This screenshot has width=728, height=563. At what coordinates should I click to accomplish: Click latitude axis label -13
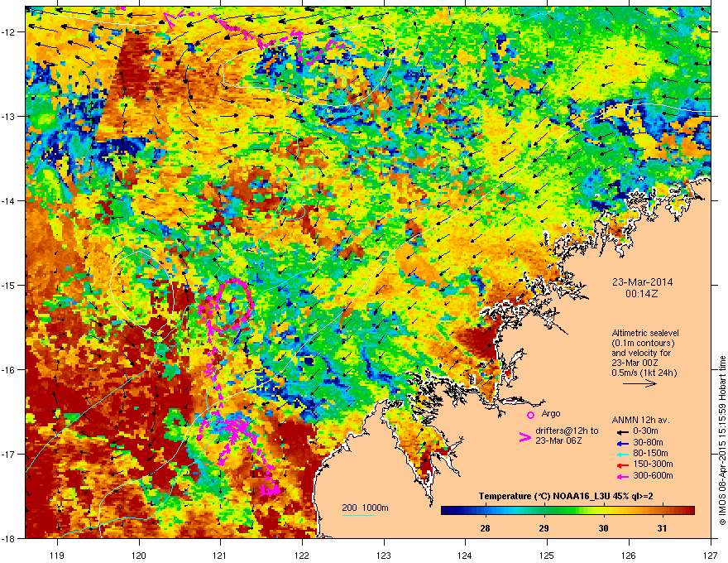pyautogui.click(x=8, y=116)
